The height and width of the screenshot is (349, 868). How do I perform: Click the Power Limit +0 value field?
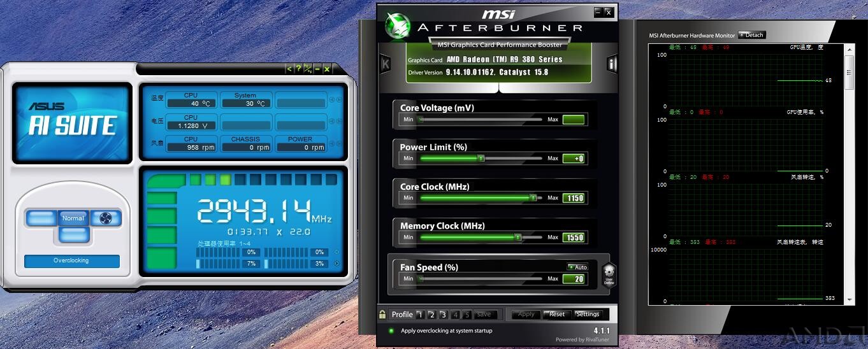click(x=574, y=159)
